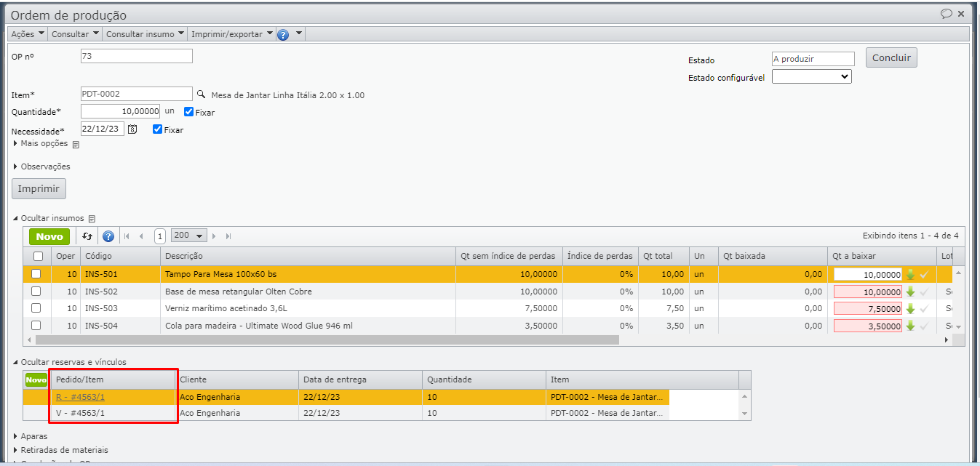980x466 pixels.
Task: Click the Quantidade input field
Action: coord(121,111)
